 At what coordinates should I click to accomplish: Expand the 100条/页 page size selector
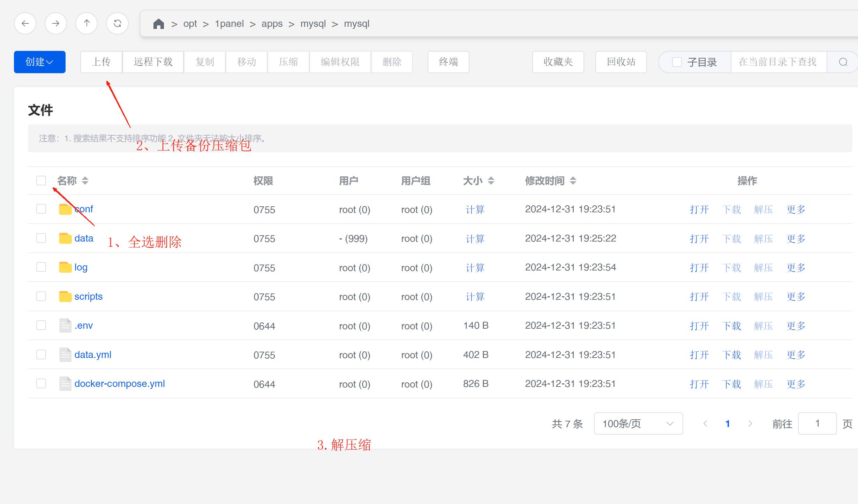tap(638, 423)
